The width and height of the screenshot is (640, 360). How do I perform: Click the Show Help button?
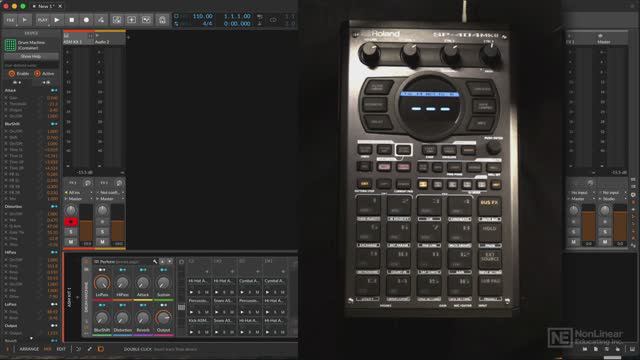31,56
